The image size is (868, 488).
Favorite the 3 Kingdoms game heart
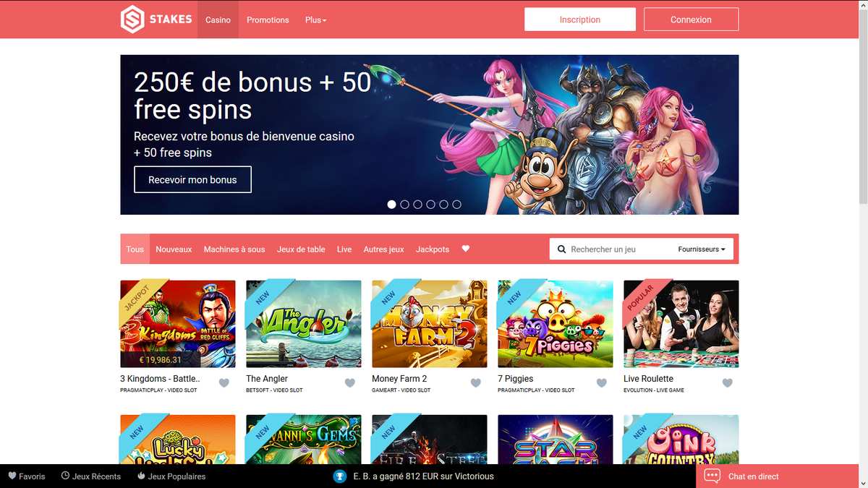click(224, 383)
